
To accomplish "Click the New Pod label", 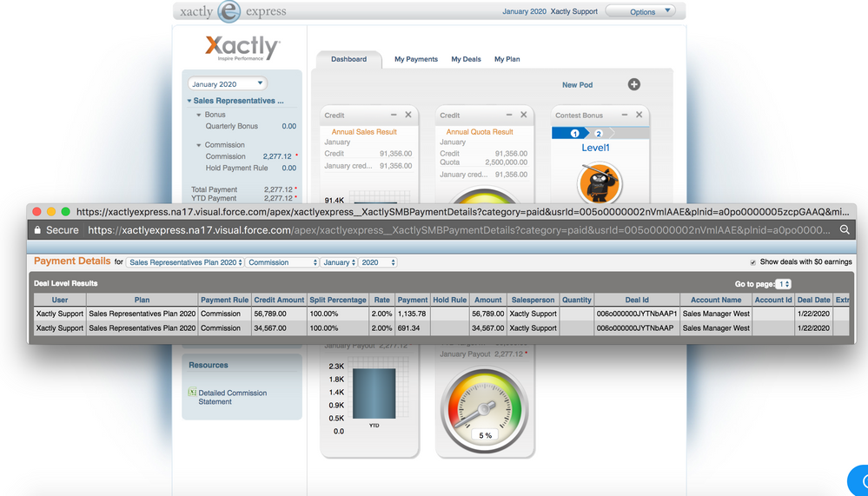I will [x=578, y=85].
